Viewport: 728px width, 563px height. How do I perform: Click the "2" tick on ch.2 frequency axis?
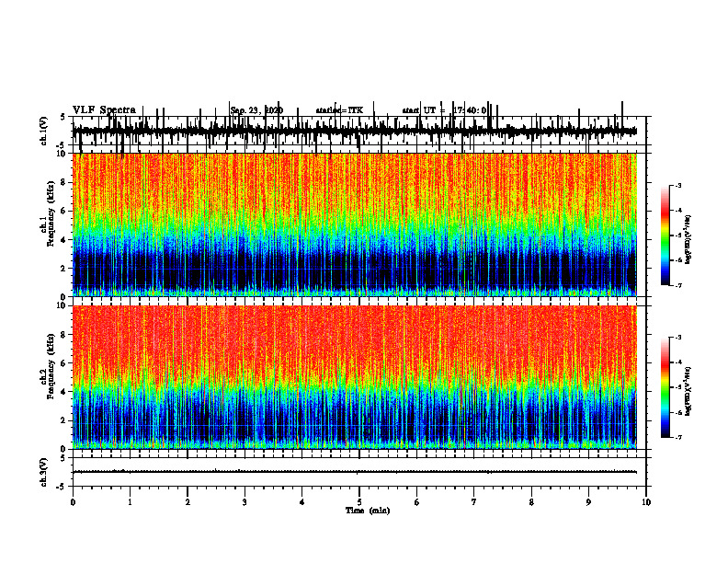click(x=64, y=420)
